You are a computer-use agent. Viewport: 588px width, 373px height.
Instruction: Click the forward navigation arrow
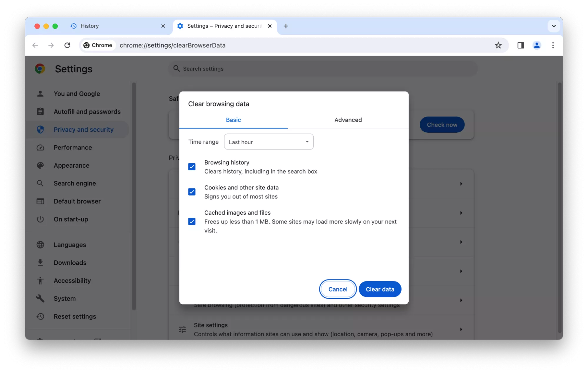point(51,45)
